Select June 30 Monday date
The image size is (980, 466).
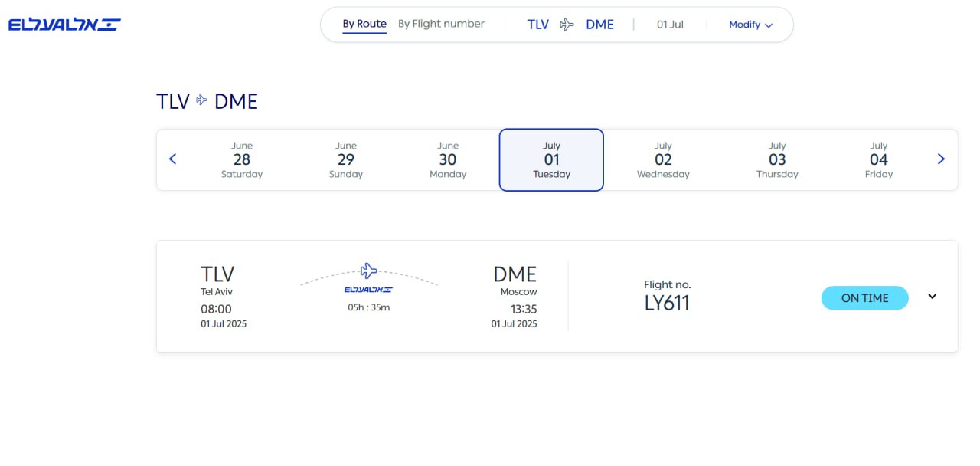[x=448, y=159]
